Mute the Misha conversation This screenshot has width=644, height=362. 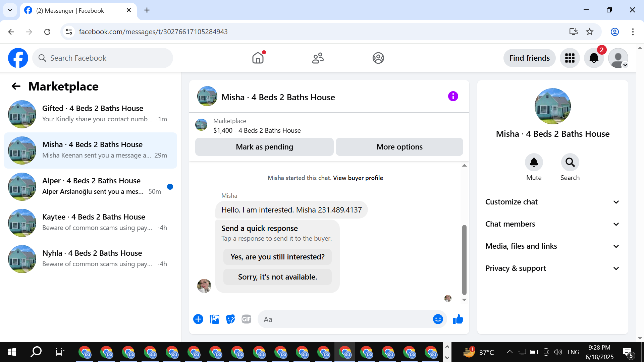pos(534,163)
